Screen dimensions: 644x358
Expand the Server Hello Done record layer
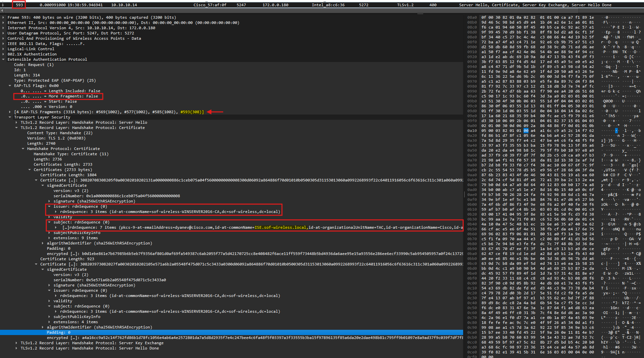click(16, 348)
